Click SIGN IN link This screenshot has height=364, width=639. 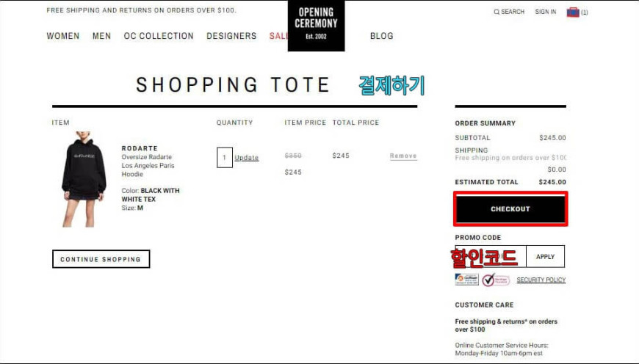[x=545, y=12]
